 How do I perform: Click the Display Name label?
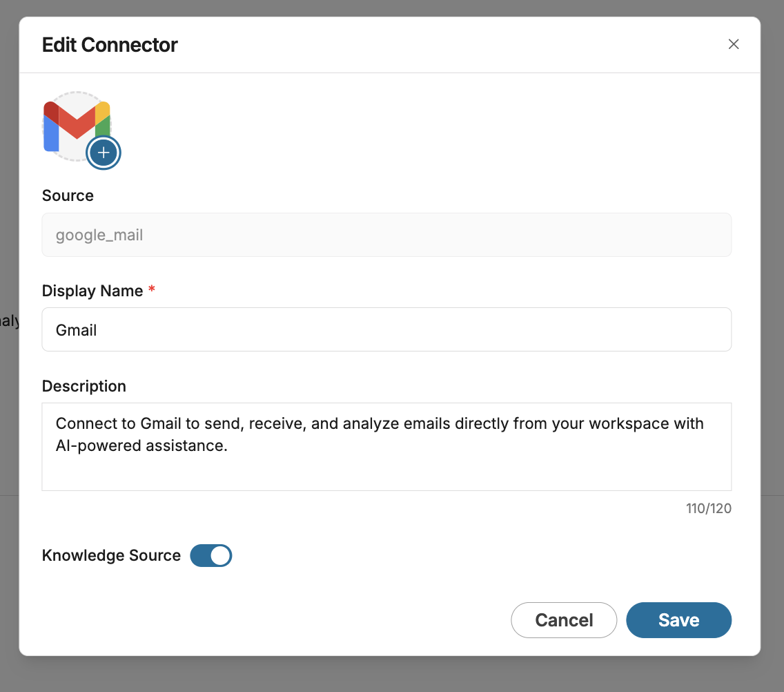point(92,291)
